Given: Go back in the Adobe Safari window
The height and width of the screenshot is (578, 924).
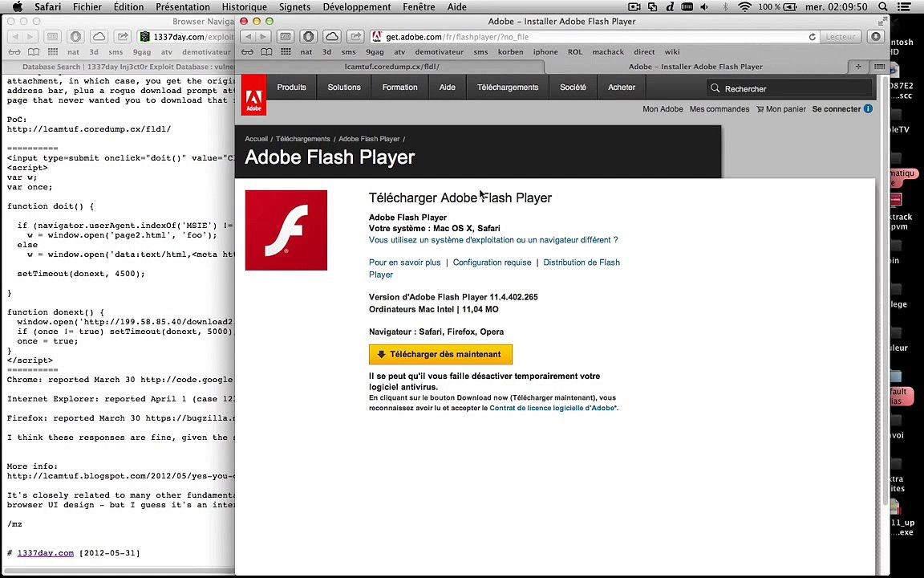Looking at the screenshot, I should pos(249,37).
